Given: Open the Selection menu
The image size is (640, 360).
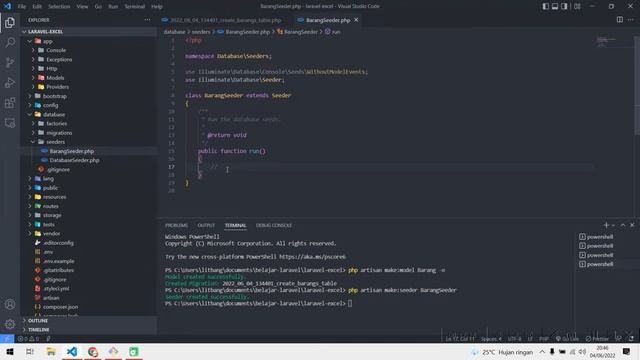Looking at the screenshot, I should coord(59,6).
